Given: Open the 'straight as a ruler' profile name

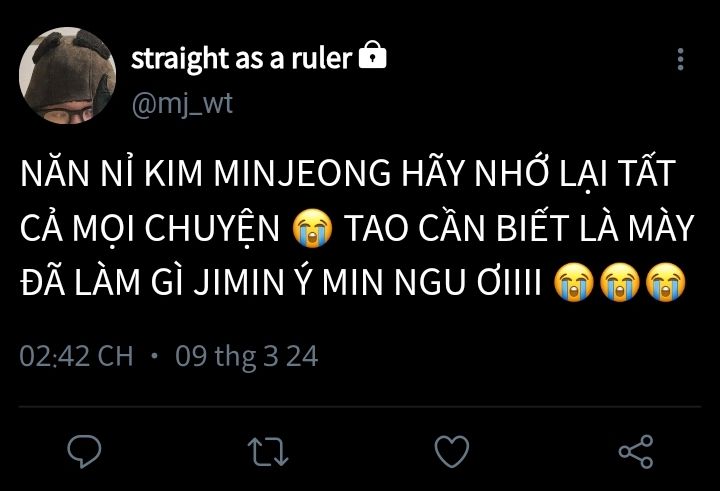Looking at the screenshot, I should pos(242,59).
